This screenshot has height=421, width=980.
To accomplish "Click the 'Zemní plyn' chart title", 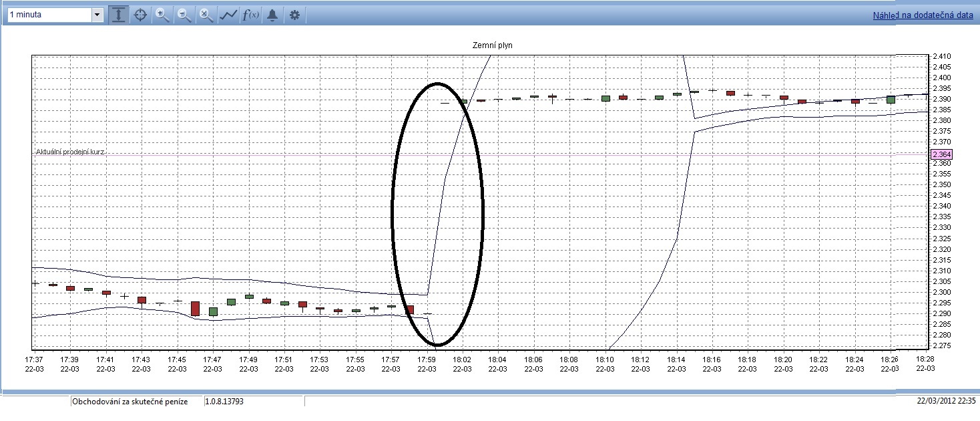I will (x=492, y=45).
